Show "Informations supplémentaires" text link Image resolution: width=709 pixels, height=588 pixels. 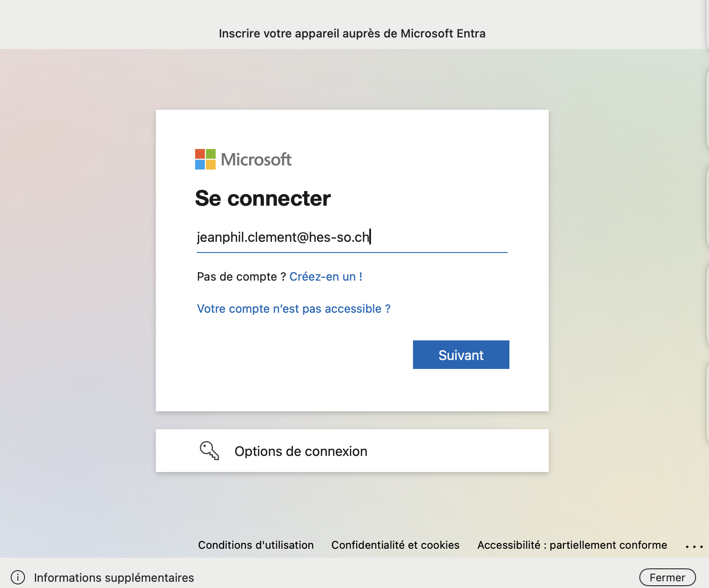[x=114, y=577]
